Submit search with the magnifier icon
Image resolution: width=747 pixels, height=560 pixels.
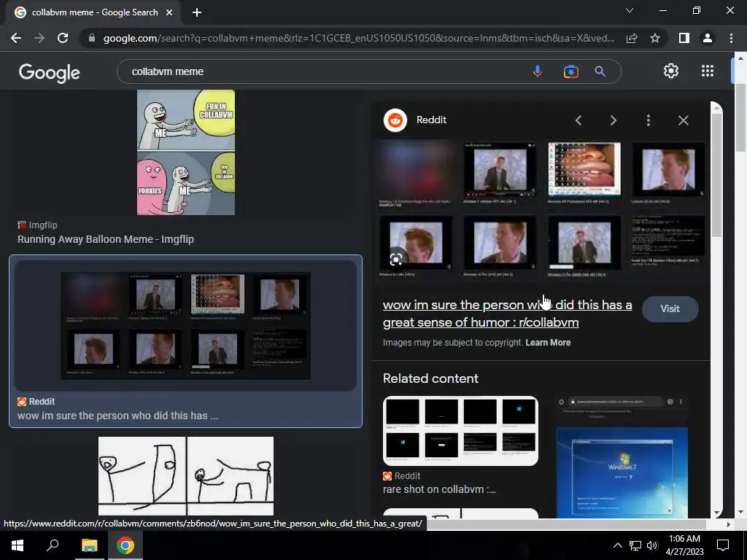click(600, 71)
